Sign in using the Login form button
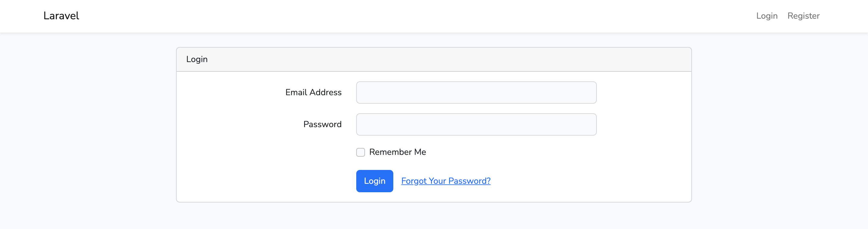Screen dimensions: 868x229 [374, 181]
